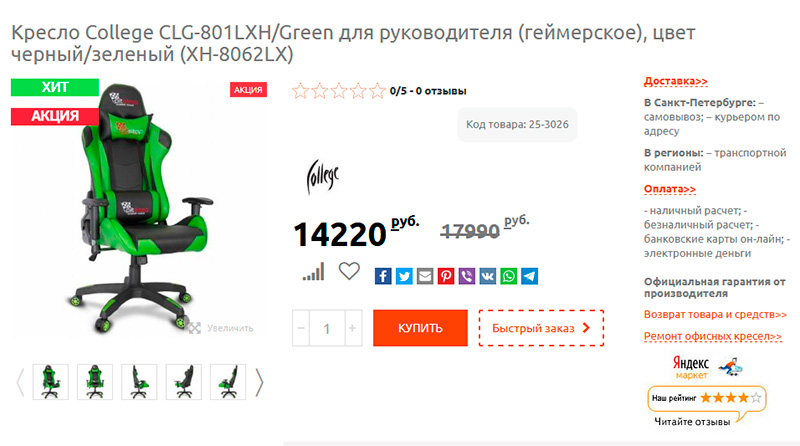Viewport: 800px width, 446px height.
Task: Select the side-view chair thumbnail
Action: click(139, 382)
